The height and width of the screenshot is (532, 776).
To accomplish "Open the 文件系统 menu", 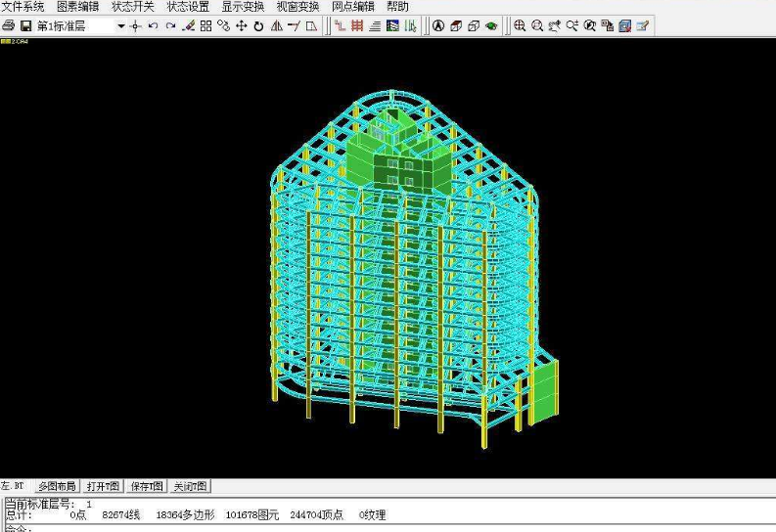I will (x=23, y=7).
